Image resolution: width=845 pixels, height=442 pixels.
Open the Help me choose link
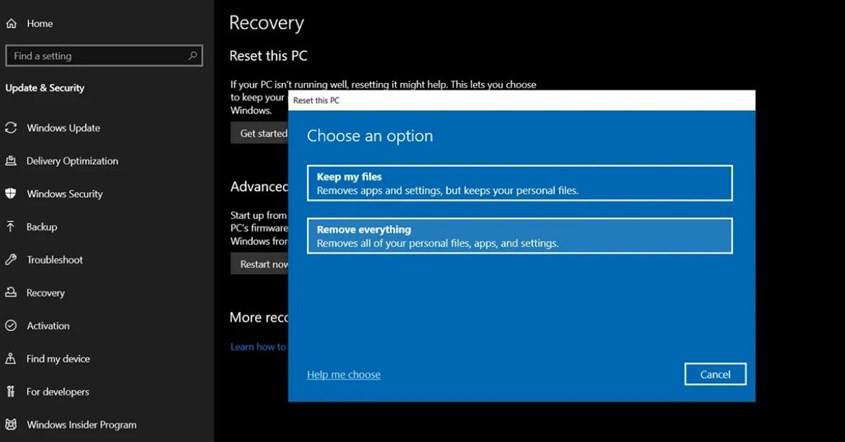[x=344, y=375]
